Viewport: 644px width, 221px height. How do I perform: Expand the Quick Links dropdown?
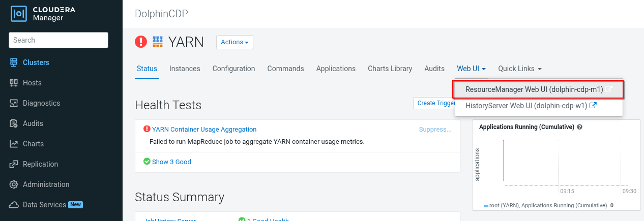[519, 69]
